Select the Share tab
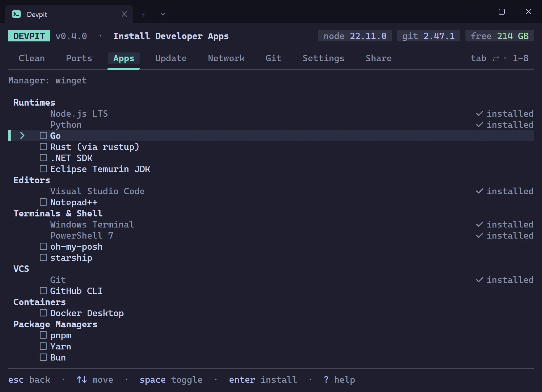Image resolution: width=542 pixels, height=392 pixels. (x=378, y=58)
